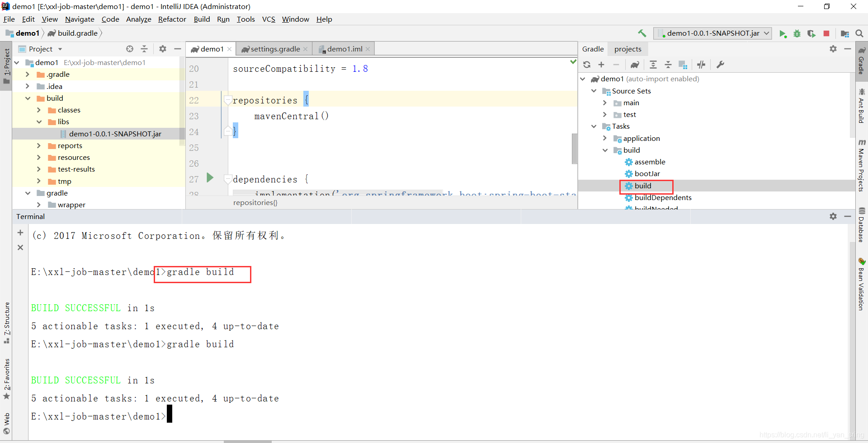This screenshot has height=443, width=868.
Task: Toggle Gradle offline mode
Action: 701,65
